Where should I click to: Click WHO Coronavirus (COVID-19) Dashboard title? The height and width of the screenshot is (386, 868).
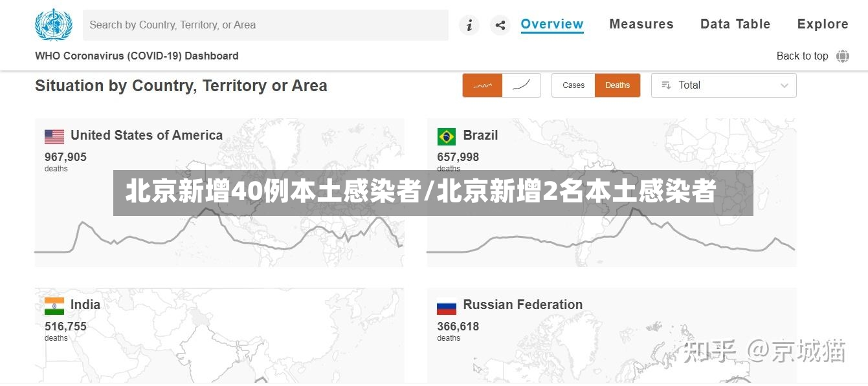click(x=137, y=56)
